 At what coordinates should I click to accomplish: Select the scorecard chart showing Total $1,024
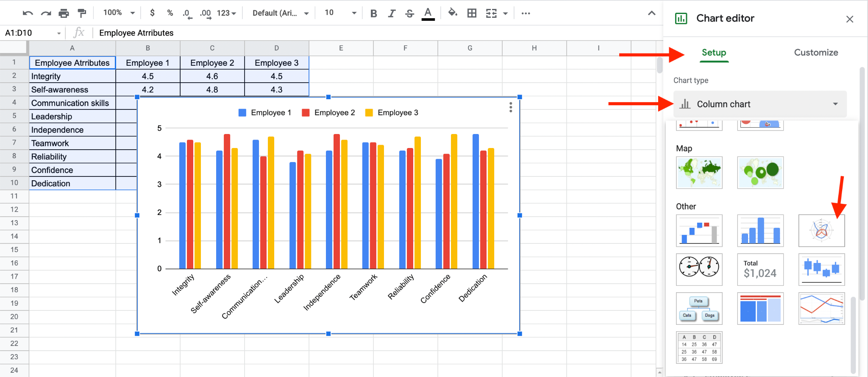[760, 269]
